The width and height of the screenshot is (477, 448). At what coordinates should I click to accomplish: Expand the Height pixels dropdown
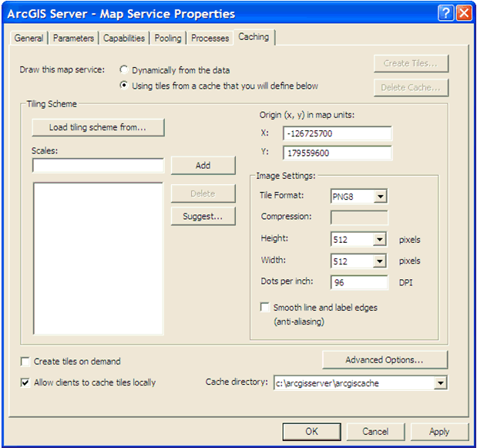tap(379, 240)
